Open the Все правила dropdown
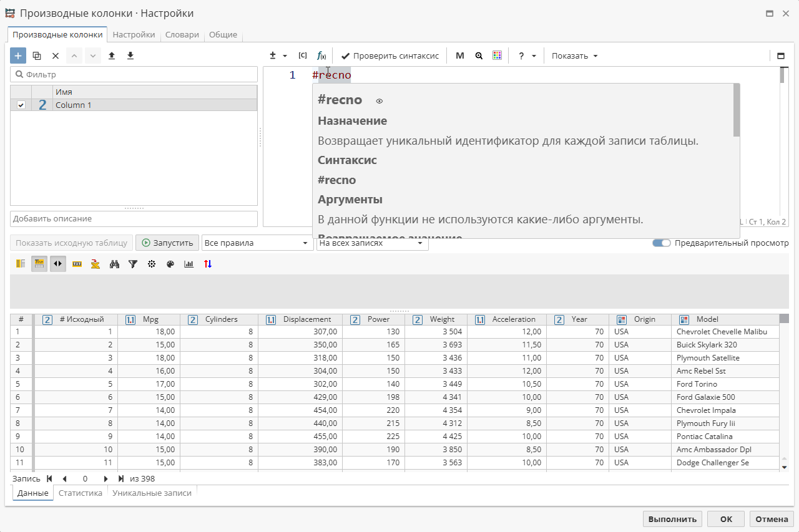This screenshot has height=532, width=799. [x=257, y=243]
